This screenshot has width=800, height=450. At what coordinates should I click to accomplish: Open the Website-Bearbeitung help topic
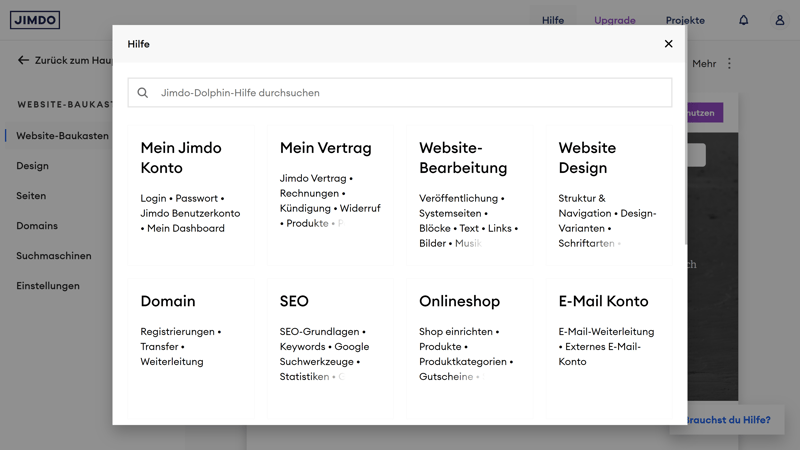463,157
